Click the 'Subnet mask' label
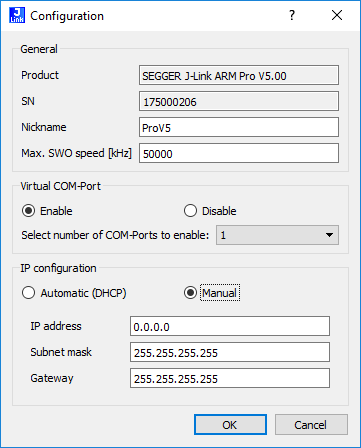 (x=61, y=352)
